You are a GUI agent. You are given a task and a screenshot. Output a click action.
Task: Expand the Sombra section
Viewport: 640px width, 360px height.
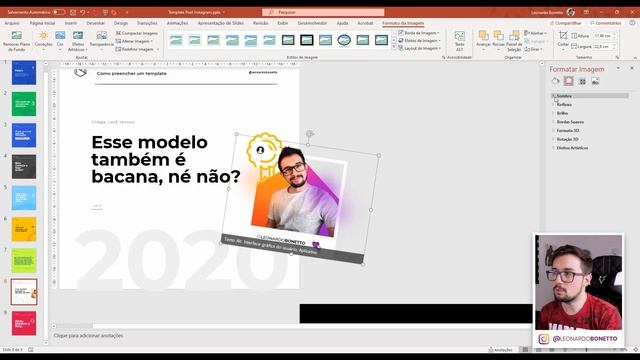click(x=590, y=96)
